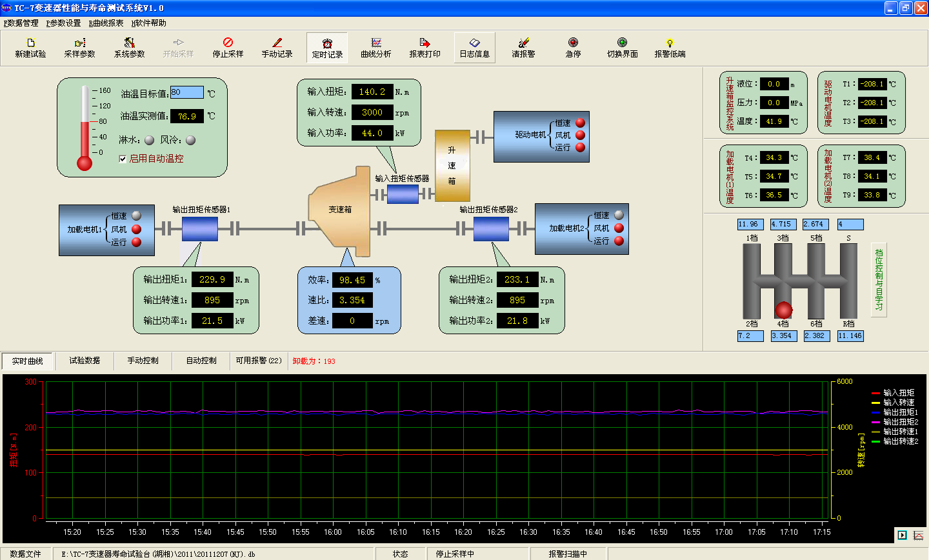Click the 油温目标值 input field
Screen dimensions: 929x560
point(186,92)
